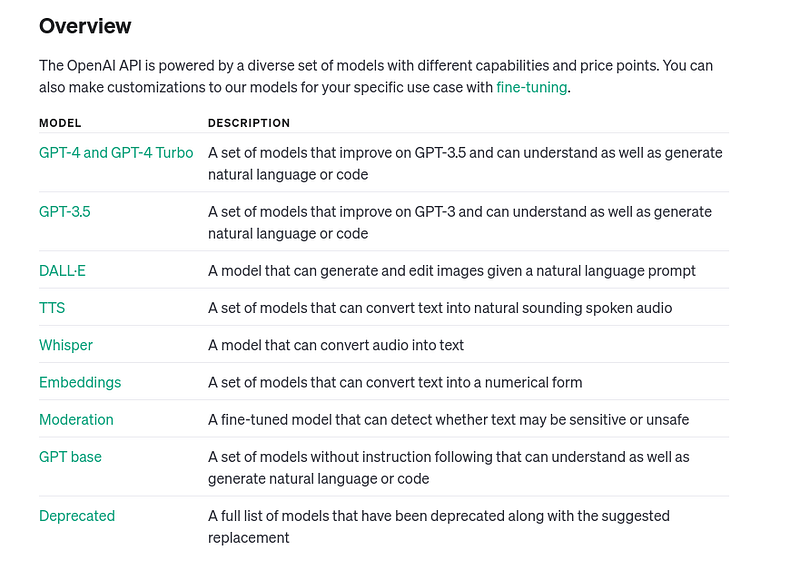The image size is (800, 568).
Task: Open the GPT-3.5 model link
Action: tap(65, 212)
